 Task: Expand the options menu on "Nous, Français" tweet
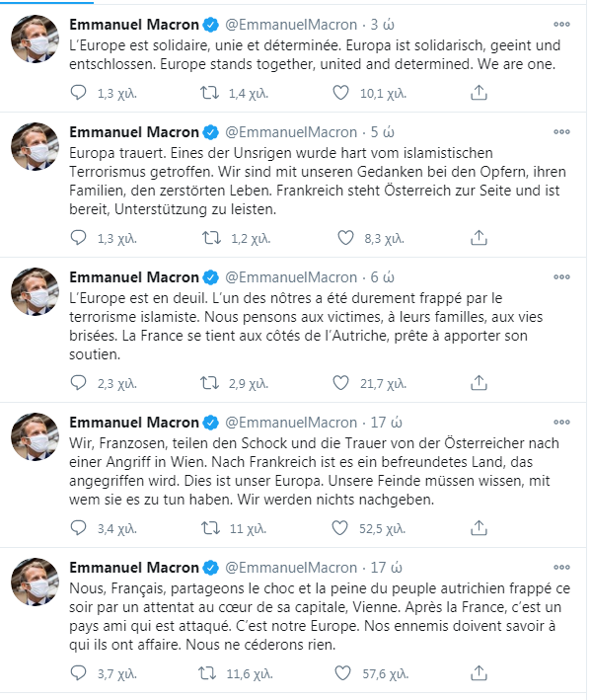(x=561, y=567)
